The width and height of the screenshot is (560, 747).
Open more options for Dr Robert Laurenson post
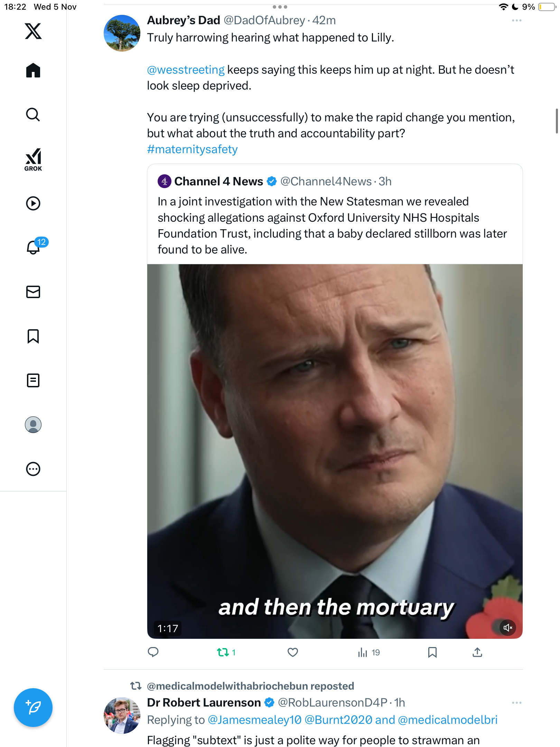click(516, 703)
